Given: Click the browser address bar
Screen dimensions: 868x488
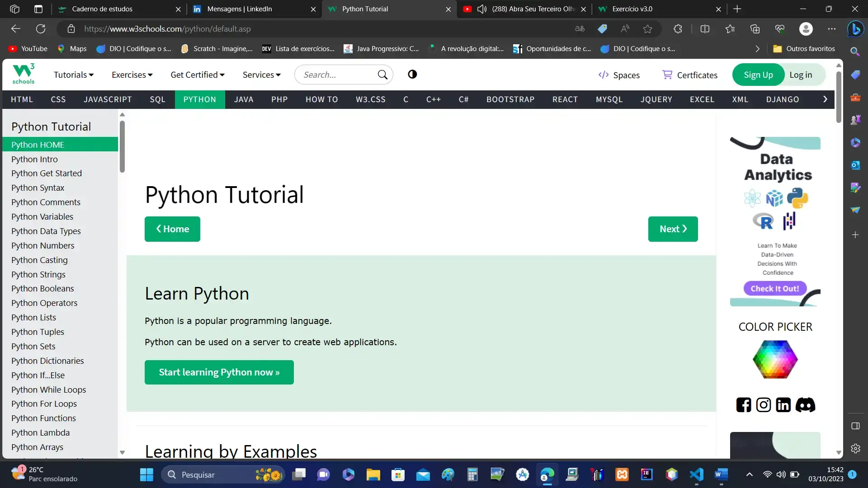Looking at the screenshot, I should [316, 29].
